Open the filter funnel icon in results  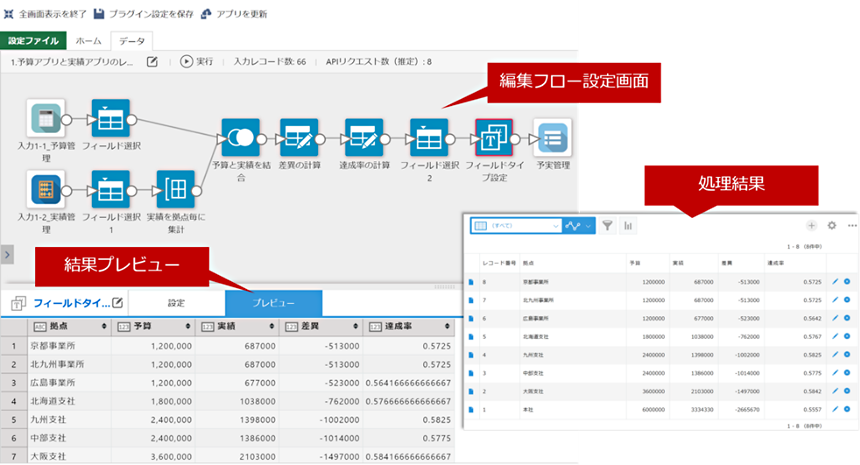tap(607, 226)
